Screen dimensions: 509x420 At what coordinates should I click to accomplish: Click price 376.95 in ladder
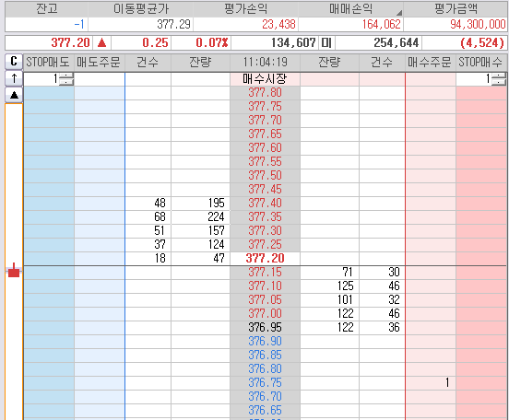click(265, 328)
